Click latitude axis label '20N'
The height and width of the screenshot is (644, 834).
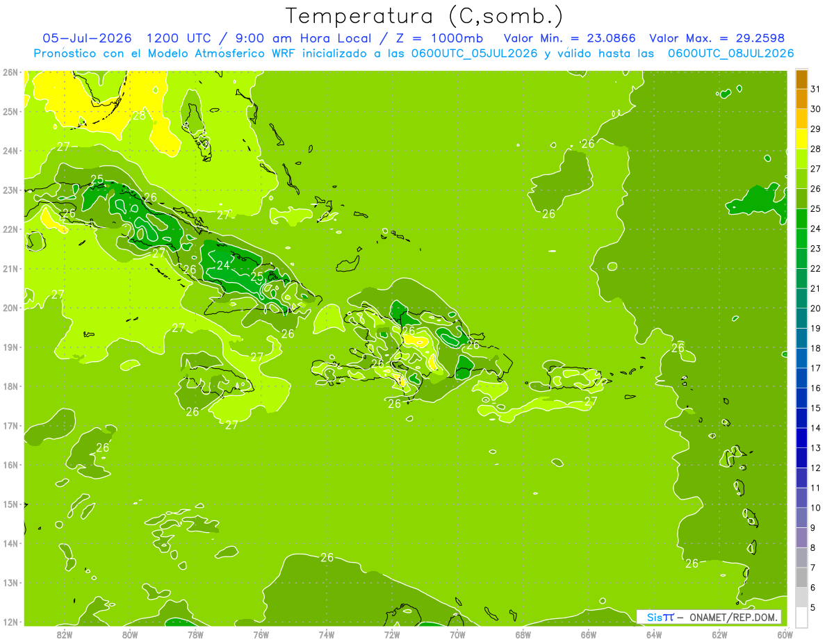[10, 308]
